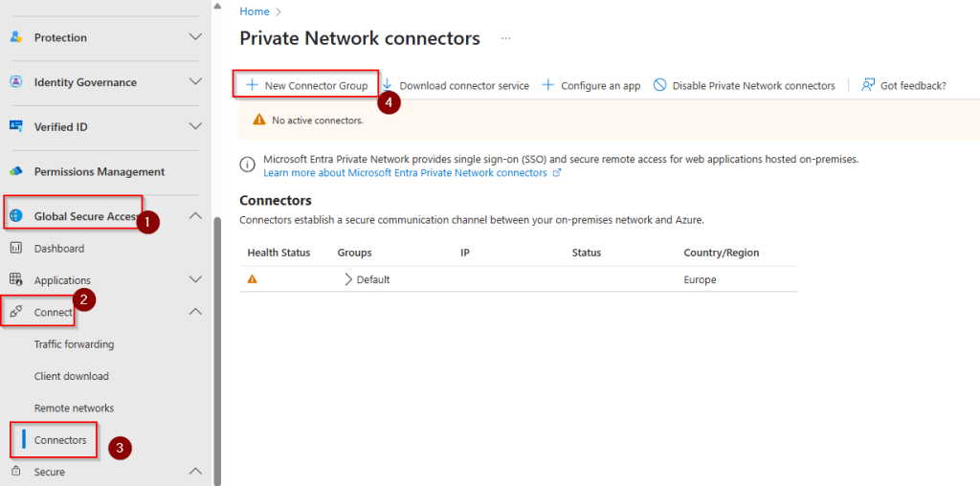Collapse the Global Secure Access section
Screen dimensions: 980x486
(195, 216)
